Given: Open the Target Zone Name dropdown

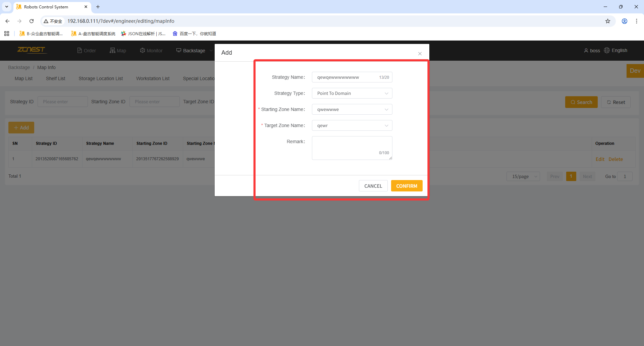Looking at the screenshot, I should [352, 126].
